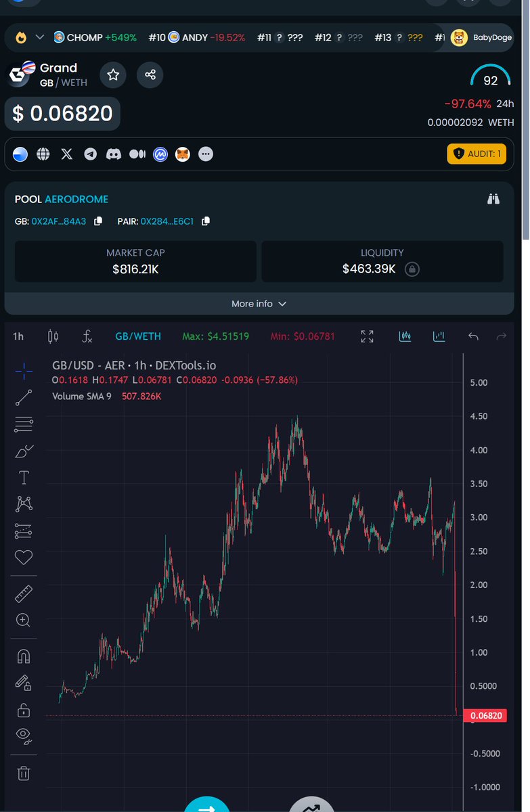
Task: Select the ruler measure tool
Action: point(24,594)
